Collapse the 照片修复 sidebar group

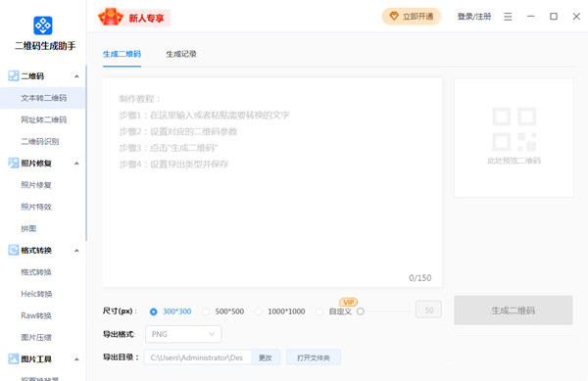point(76,164)
